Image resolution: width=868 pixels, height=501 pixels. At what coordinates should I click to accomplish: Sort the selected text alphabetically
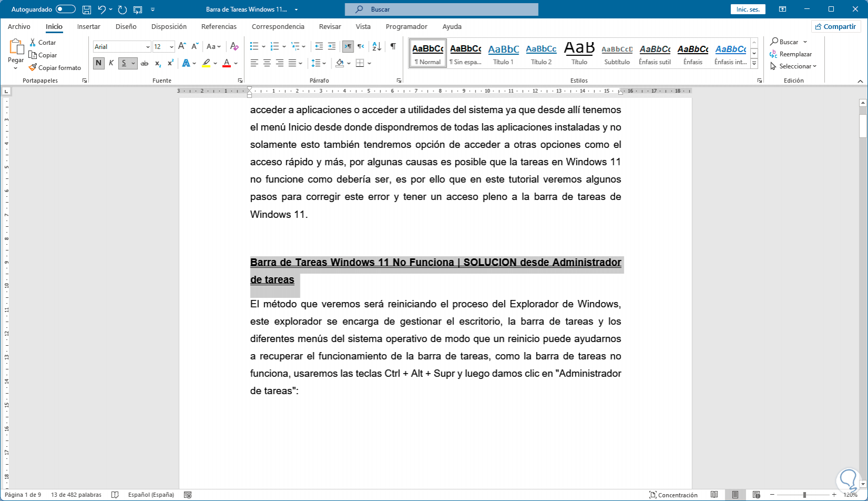(377, 46)
